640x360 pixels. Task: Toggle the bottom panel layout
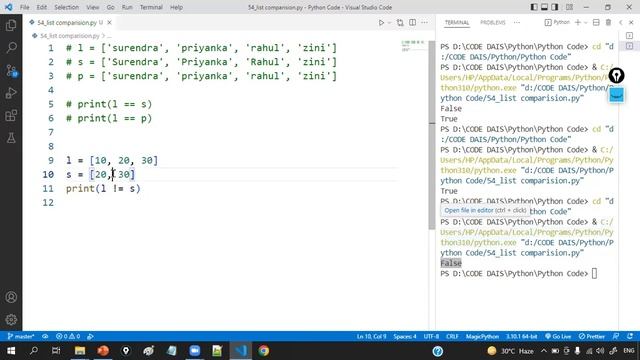tap(544, 7)
